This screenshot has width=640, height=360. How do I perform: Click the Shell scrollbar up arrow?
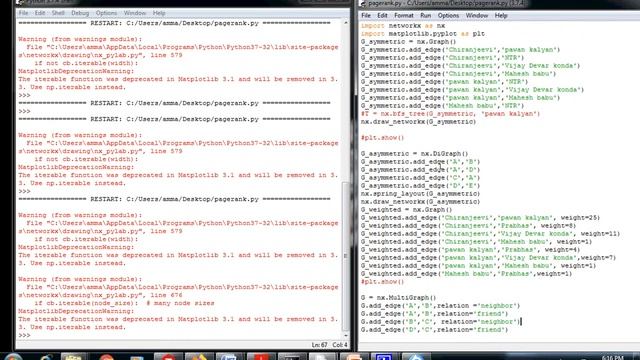point(346,23)
